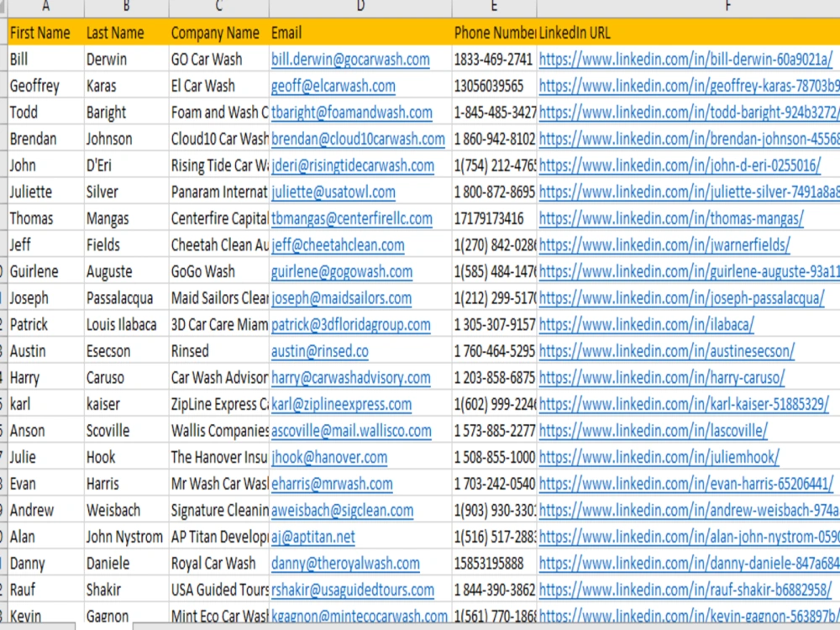Open the lascoville LinkedIn URL
840x630 pixels.
(x=653, y=431)
